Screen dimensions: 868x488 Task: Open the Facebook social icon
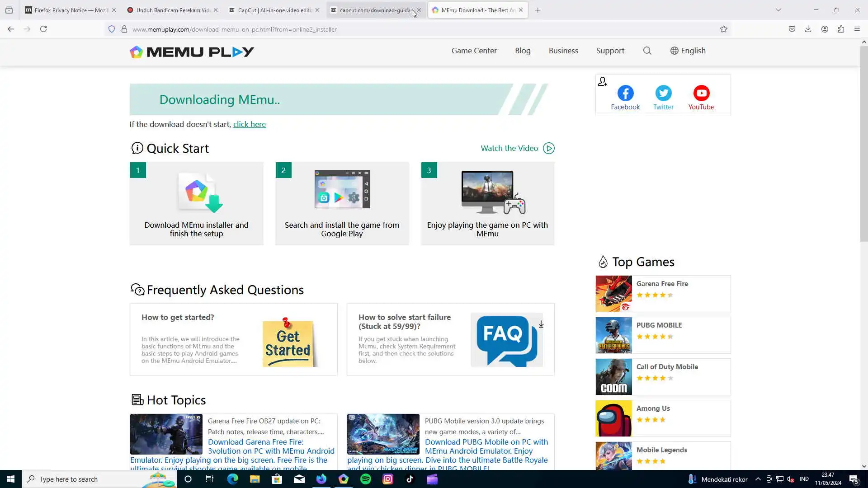click(625, 94)
